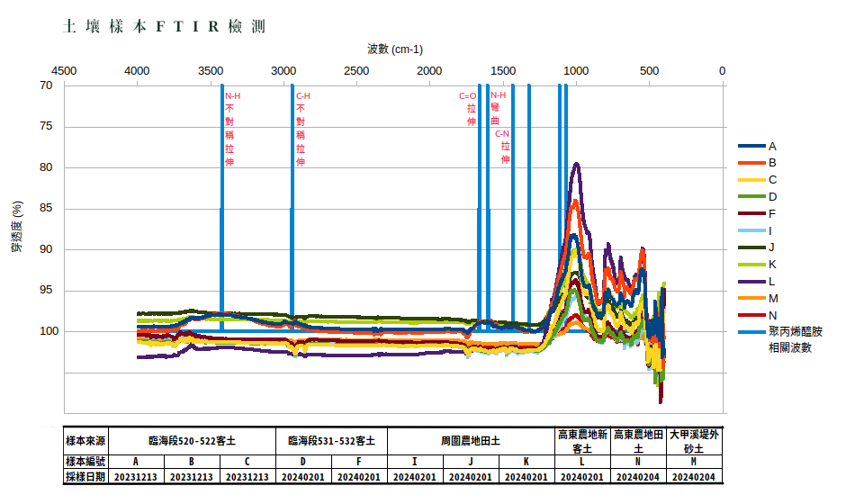Image resolution: width=846 pixels, height=504 pixels.
Task: Click sample number cell K in table
Action: [526, 462]
